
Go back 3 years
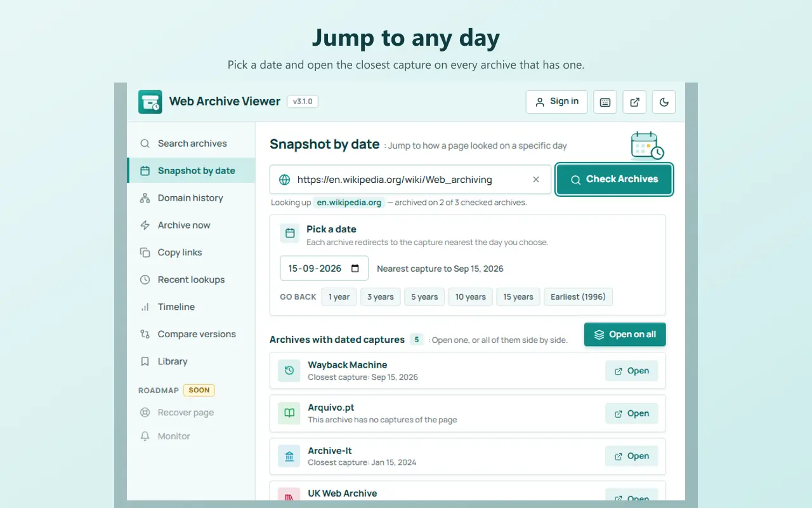[381, 297]
